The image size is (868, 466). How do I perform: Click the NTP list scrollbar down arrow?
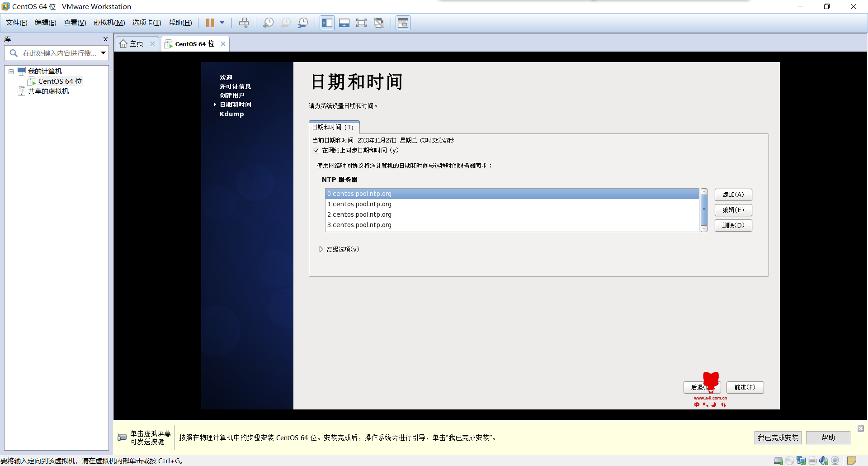[x=704, y=229]
